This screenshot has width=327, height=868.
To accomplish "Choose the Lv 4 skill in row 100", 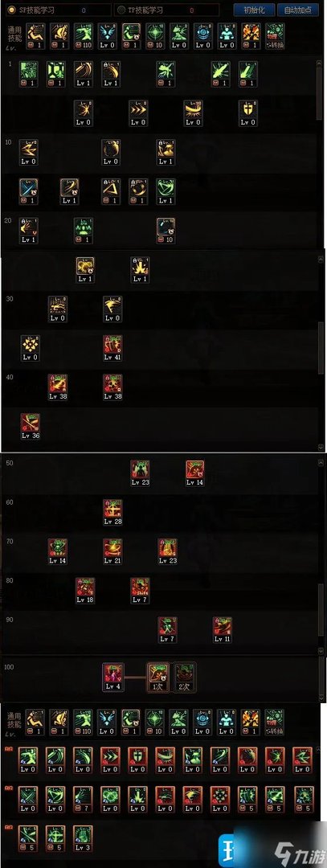I will click(112, 677).
